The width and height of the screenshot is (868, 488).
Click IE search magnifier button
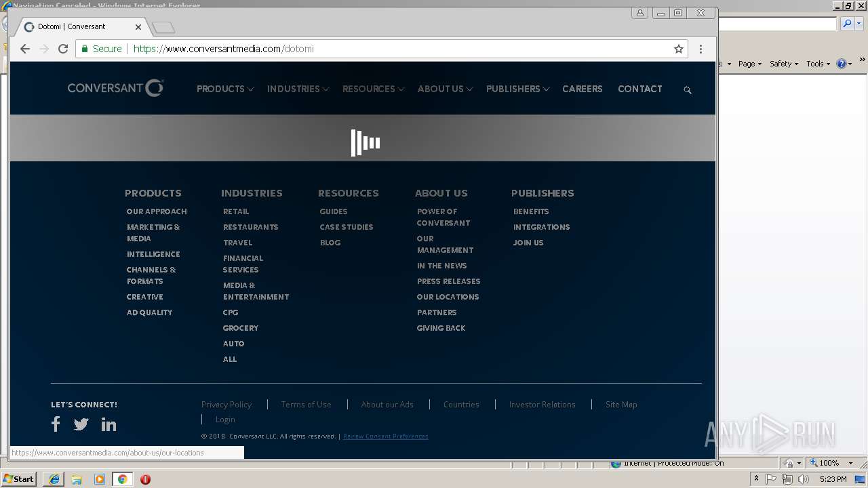[x=847, y=24]
